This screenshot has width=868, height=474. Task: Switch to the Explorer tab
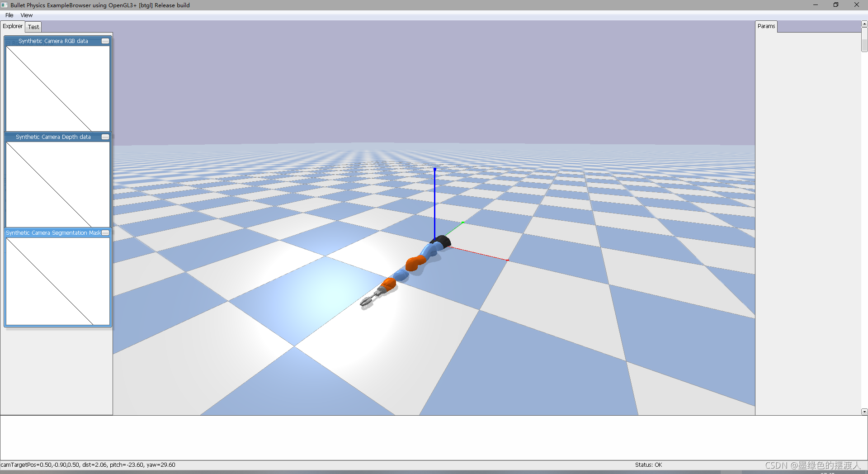(x=12, y=26)
